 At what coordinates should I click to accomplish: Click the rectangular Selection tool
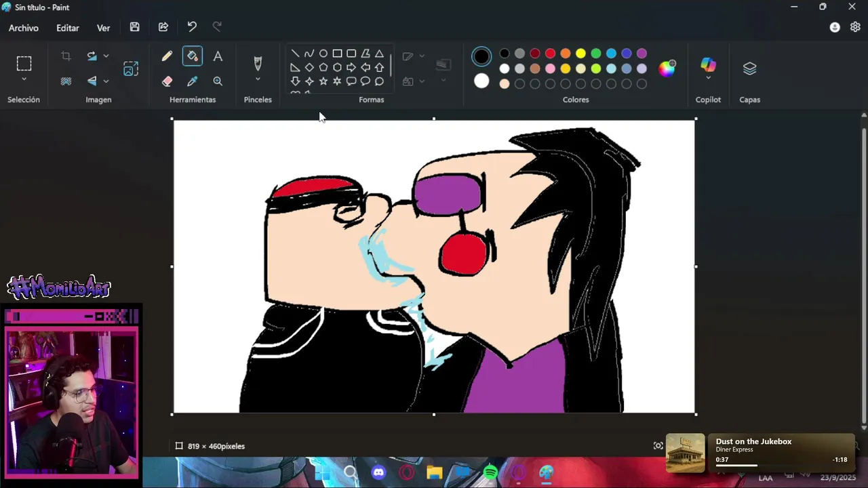[x=24, y=64]
